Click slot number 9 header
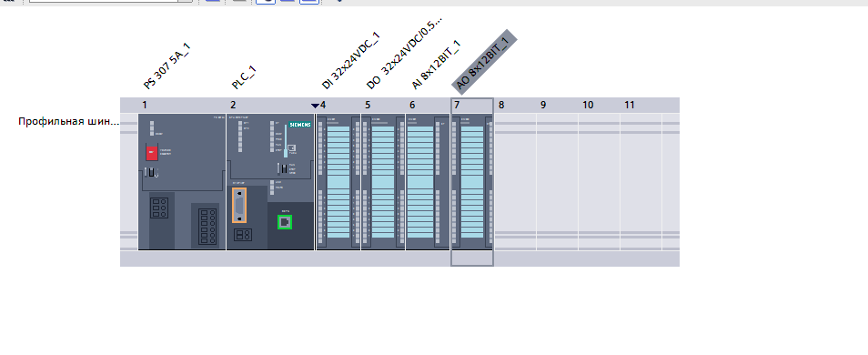 543,105
